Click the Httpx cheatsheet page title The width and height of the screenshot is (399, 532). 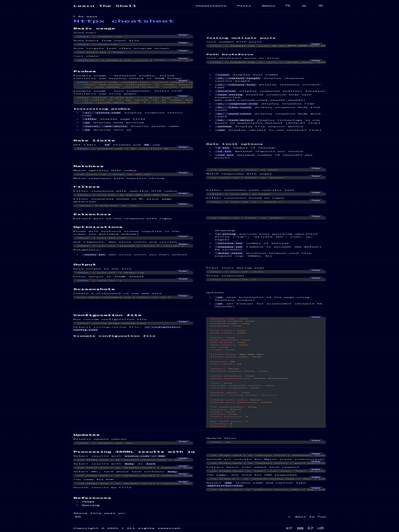[124, 21]
